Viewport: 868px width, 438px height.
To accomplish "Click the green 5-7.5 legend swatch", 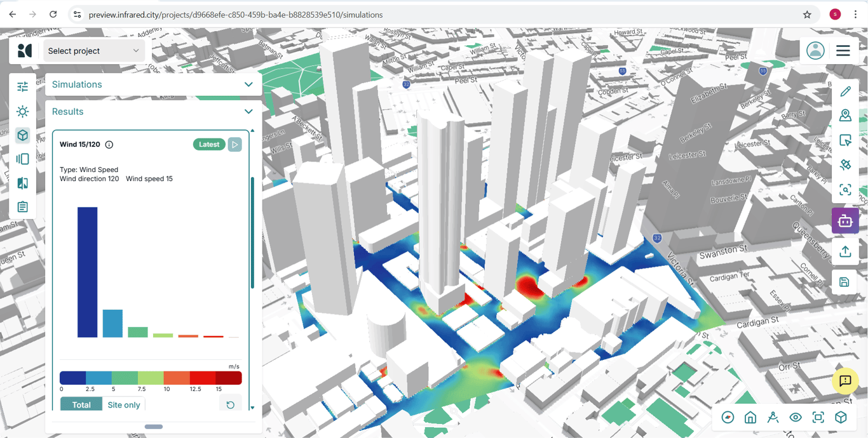I will [125, 378].
